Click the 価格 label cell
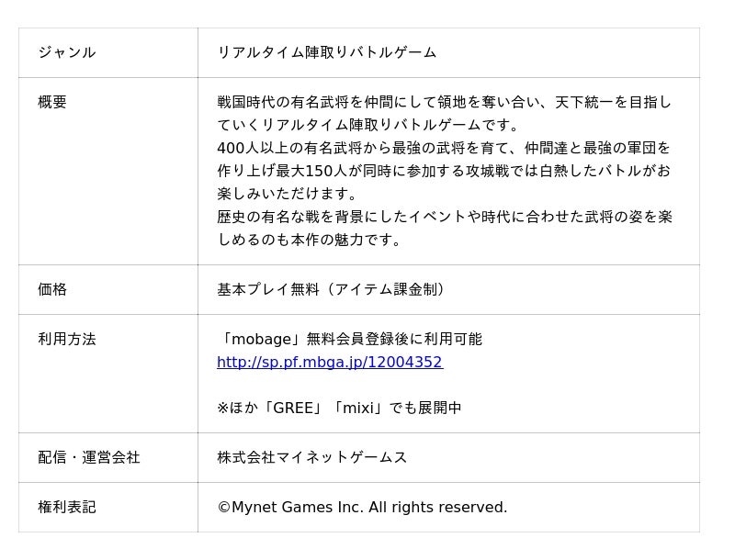This screenshot has height=560, width=735. coord(52,289)
